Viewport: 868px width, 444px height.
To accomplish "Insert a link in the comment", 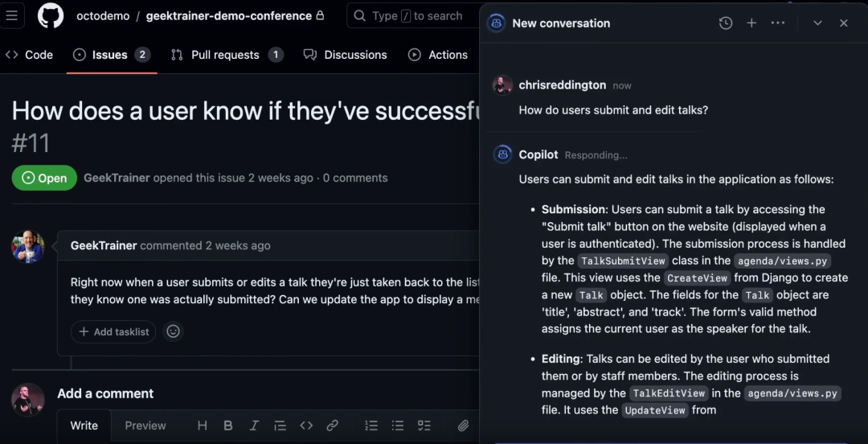I will coord(332,425).
